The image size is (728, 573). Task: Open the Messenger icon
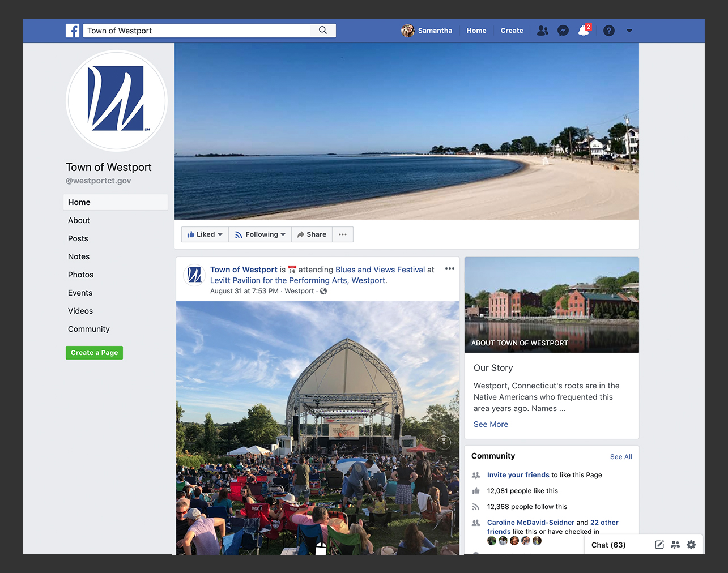click(x=563, y=31)
